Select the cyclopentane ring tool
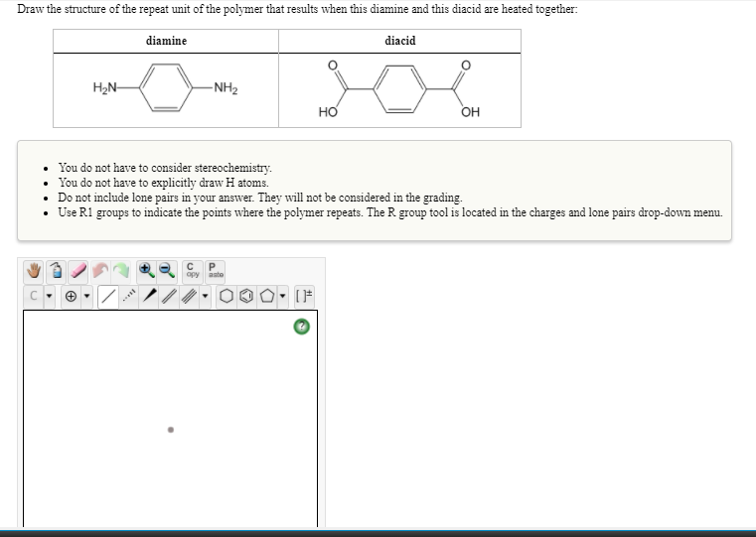Screen dimensions: 756x537 click(x=266, y=296)
